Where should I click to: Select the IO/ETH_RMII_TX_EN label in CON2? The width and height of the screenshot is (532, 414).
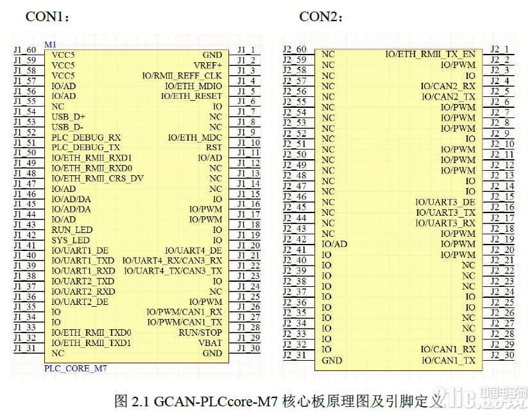pos(430,55)
